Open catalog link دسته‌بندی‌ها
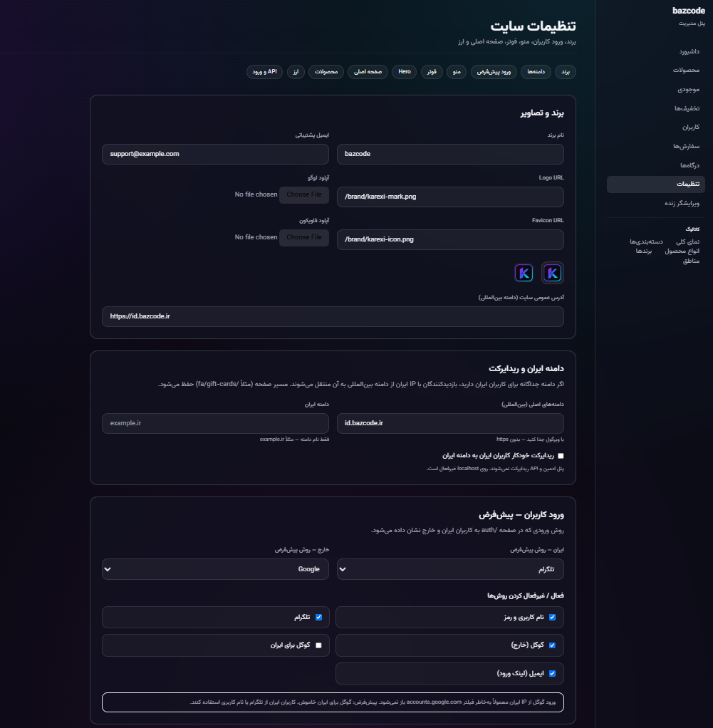 (646, 241)
